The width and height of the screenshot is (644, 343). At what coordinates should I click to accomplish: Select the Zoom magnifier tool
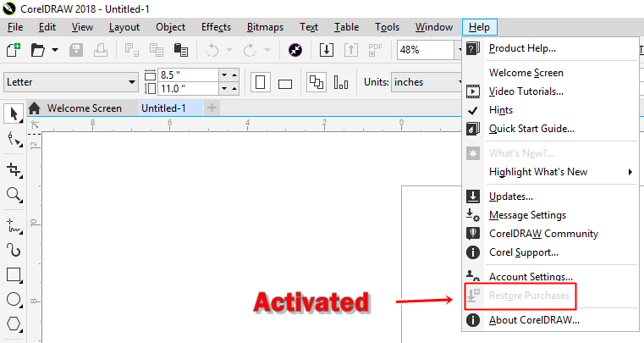(14, 194)
